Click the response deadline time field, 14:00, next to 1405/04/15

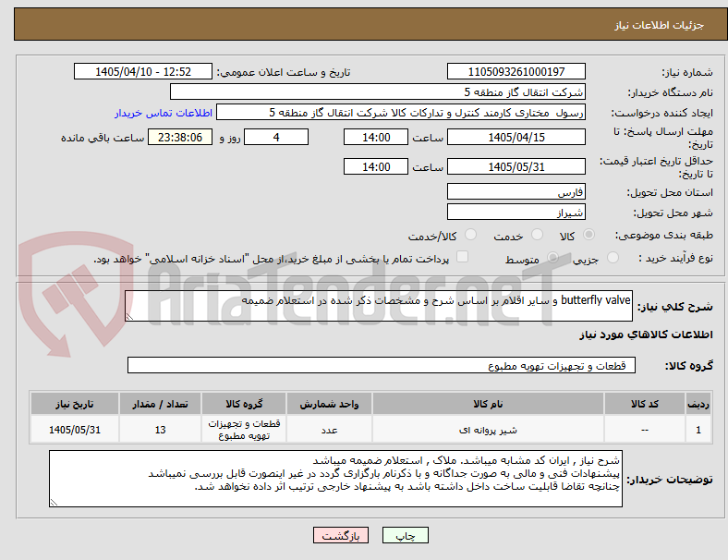coord(376,137)
